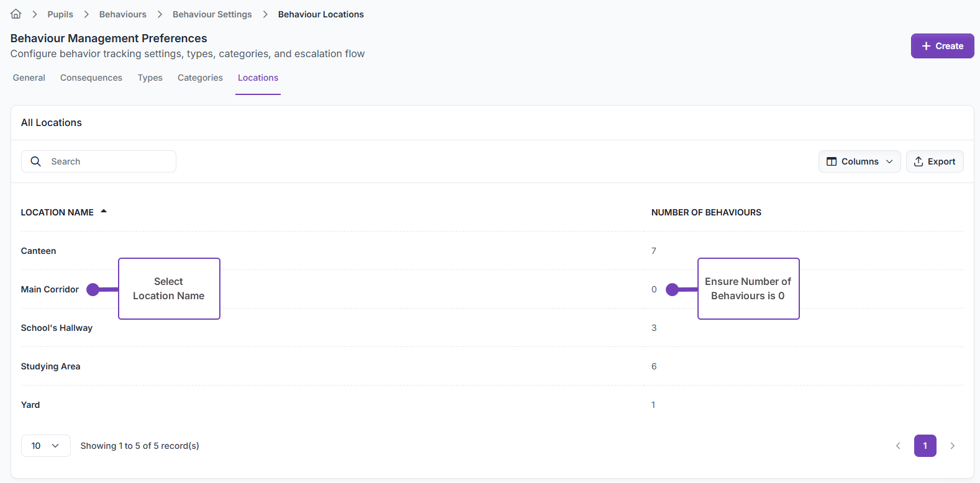
Task: Switch to the General tab
Action: pyautogui.click(x=29, y=78)
